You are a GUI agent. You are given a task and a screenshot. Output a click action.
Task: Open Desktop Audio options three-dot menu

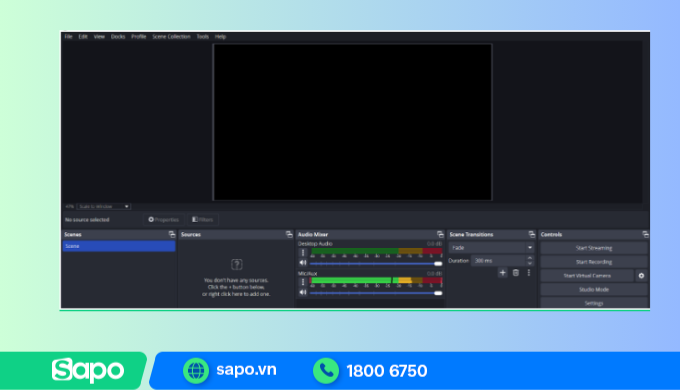[303, 253]
